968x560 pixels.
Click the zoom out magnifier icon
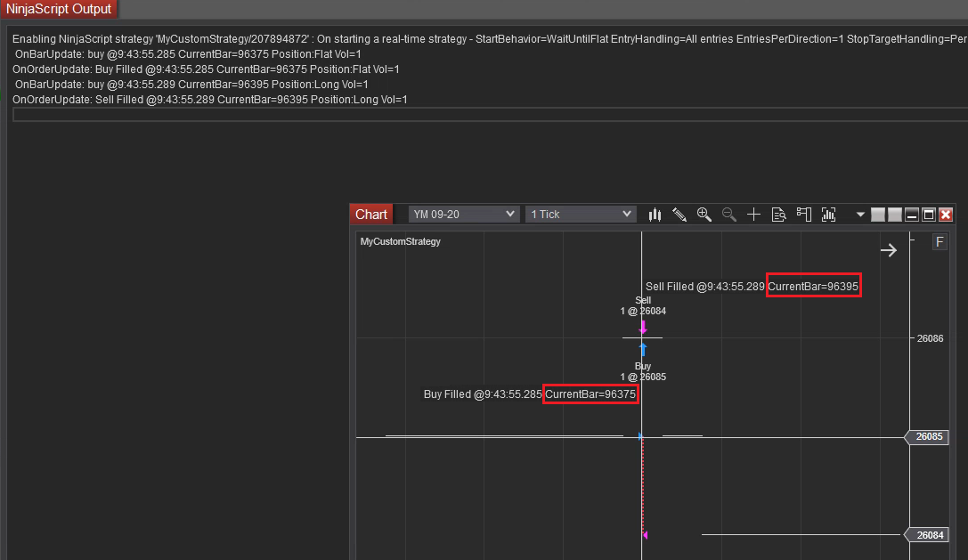(x=729, y=215)
